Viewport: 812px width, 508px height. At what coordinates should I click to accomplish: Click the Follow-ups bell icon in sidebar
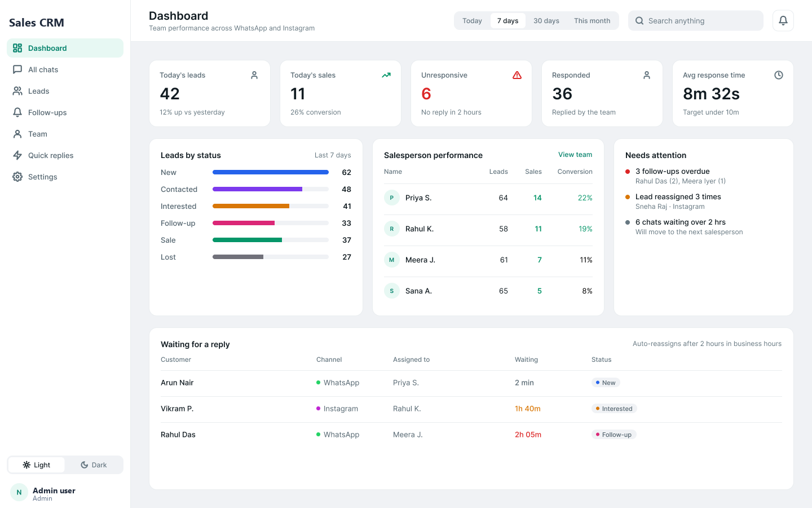pos(17,112)
